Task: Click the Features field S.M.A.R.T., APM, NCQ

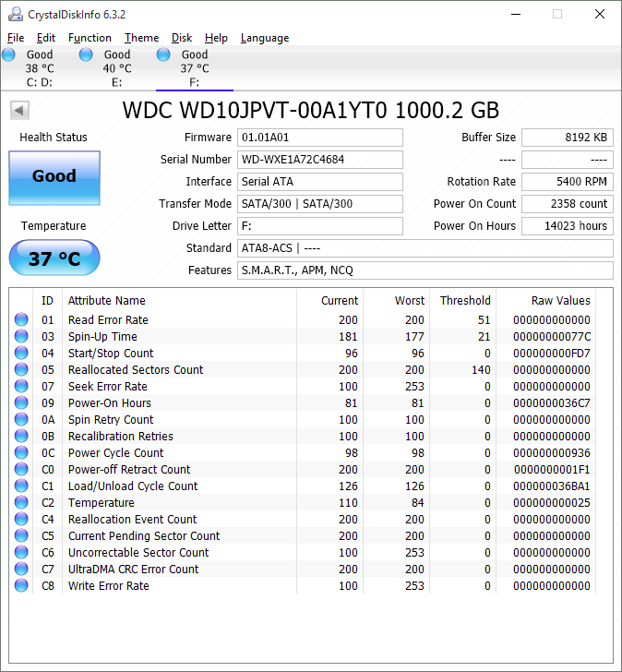Action: [425, 270]
